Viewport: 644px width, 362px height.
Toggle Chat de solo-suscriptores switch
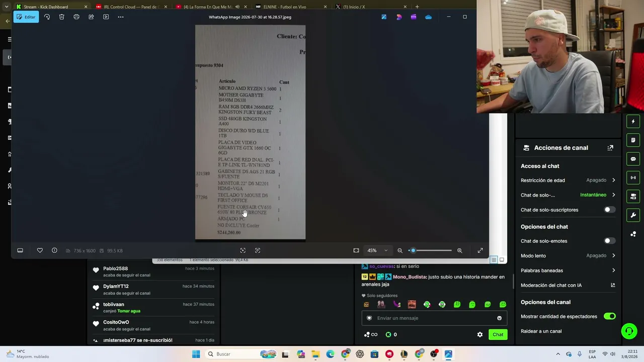(609, 210)
